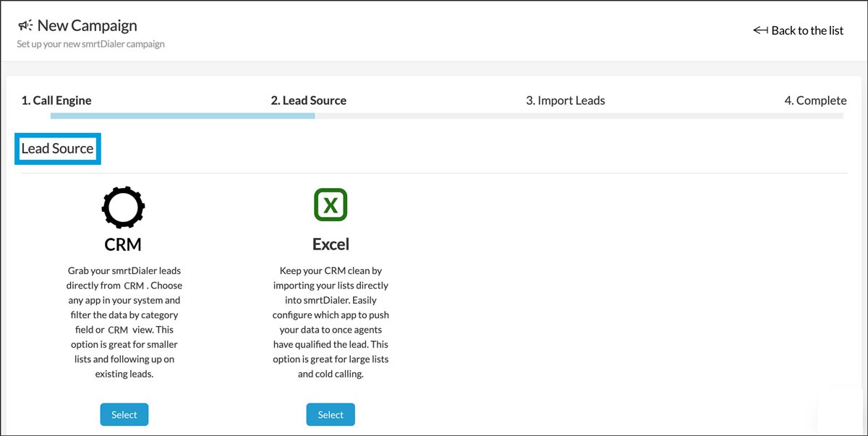Image resolution: width=868 pixels, height=436 pixels.
Task: Open the 1. Call Engine step
Action: [x=56, y=101]
